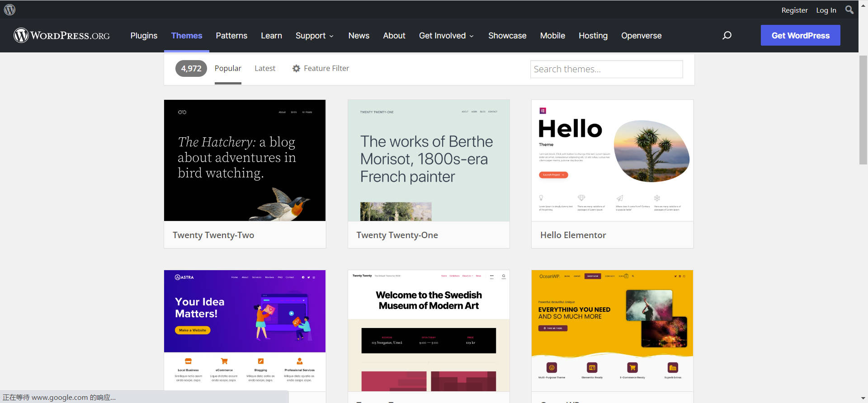Image resolution: width=868 pixels, height=403 pixels.
Task: Open the Showcase page
Action: [x=507, y=35]
